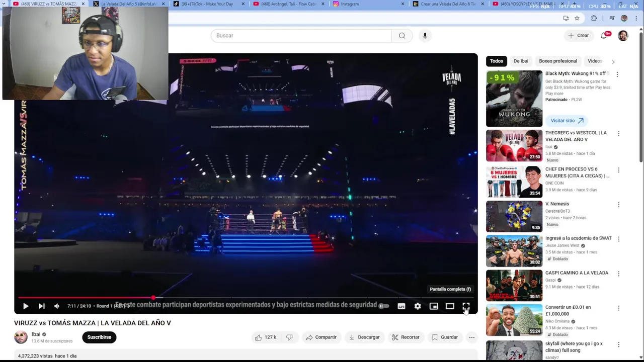The width and height of the screenshot is (644, 362).
Task: Toggle subtitles in the video player
Action: (401, 306)
